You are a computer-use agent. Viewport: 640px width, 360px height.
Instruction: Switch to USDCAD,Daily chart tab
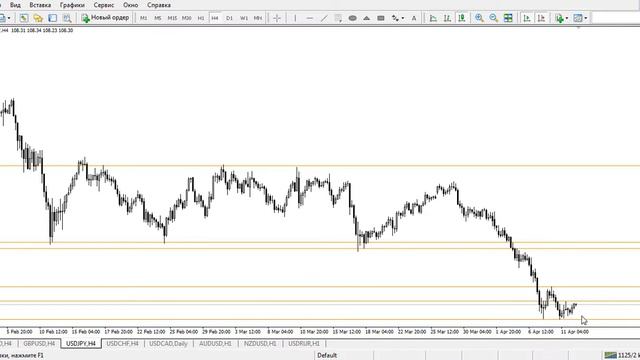(168, 344)
